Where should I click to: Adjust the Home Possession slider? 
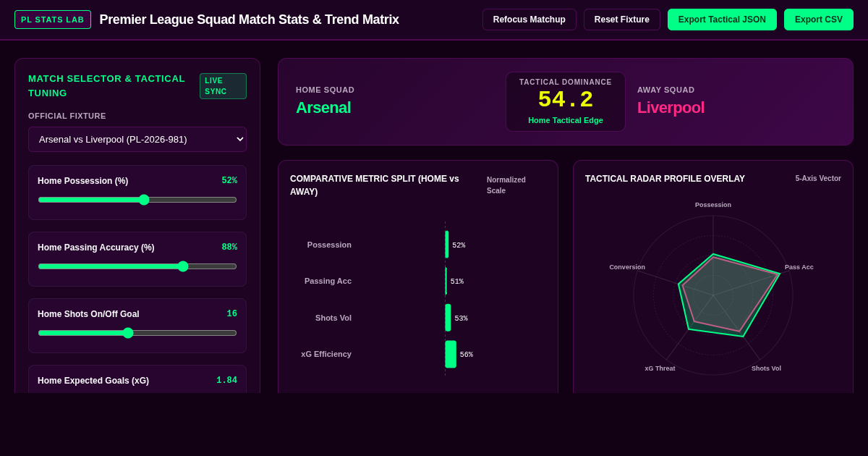click(x=137, y=200)
